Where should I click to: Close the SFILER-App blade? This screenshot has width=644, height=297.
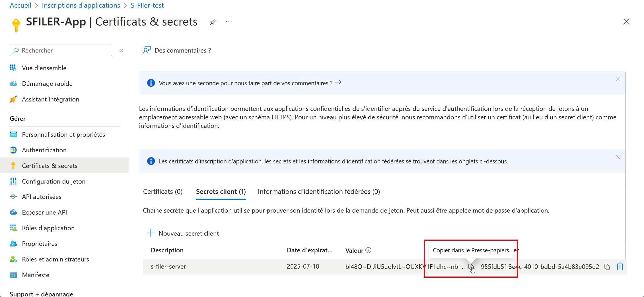[x=626, y=22]
